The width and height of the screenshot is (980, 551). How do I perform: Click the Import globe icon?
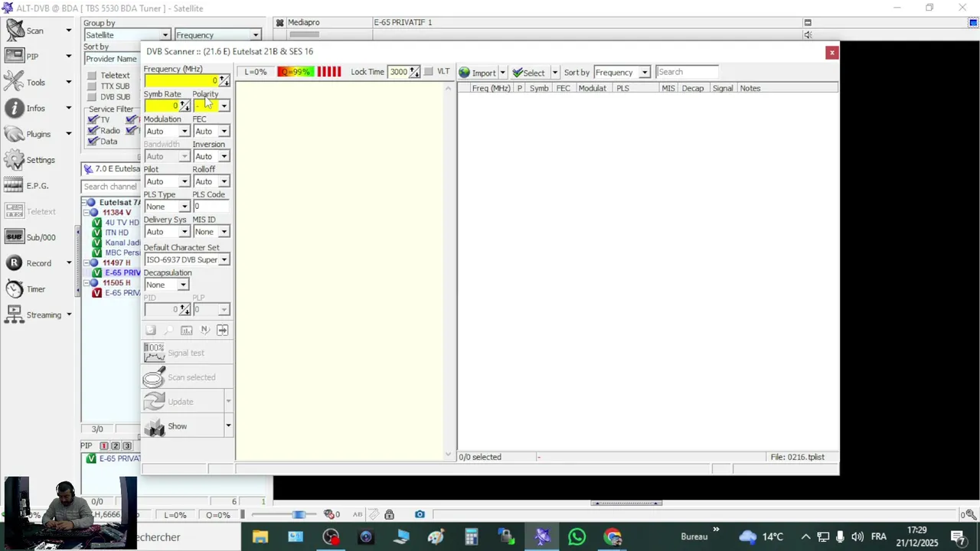[464, 73]
